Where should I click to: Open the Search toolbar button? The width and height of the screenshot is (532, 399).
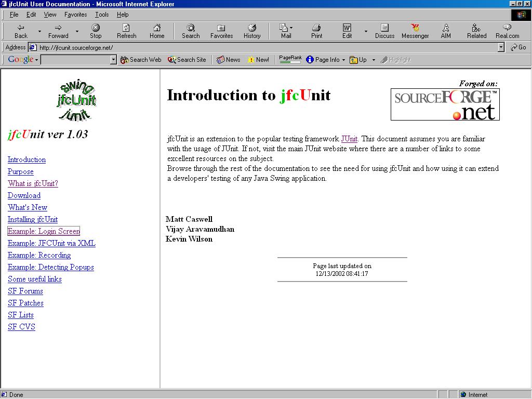coord(191,31)
